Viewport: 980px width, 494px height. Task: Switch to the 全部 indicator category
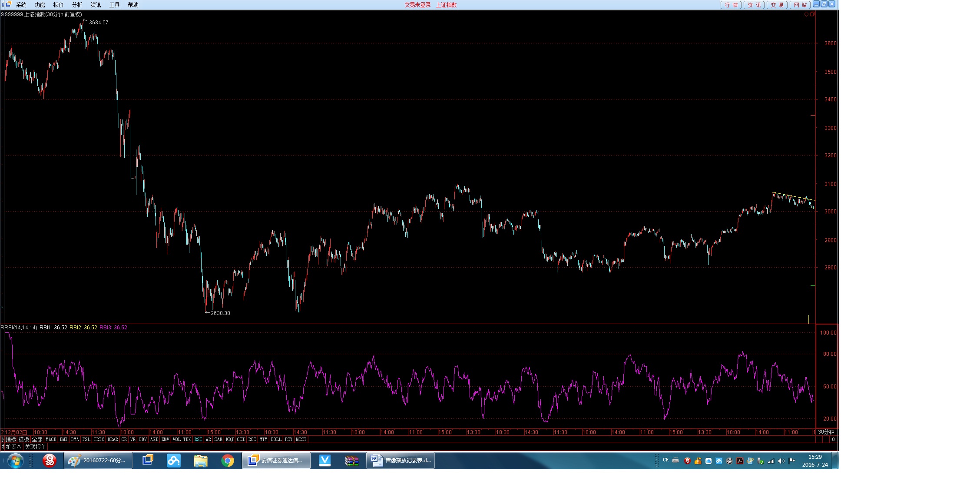tap(37, 439)
